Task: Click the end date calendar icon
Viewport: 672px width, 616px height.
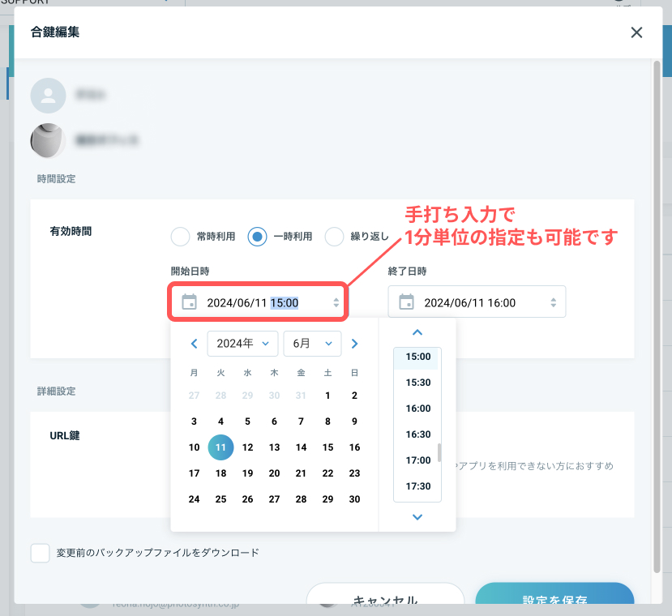Action: click(406, 302)
